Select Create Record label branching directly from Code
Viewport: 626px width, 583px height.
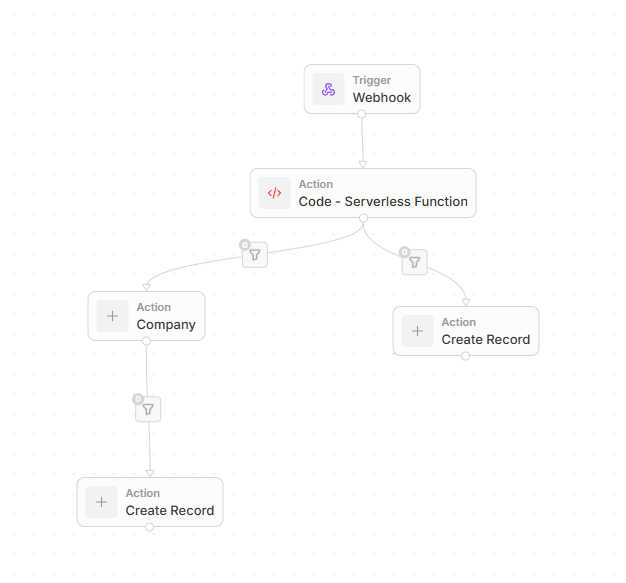point(485,339)
